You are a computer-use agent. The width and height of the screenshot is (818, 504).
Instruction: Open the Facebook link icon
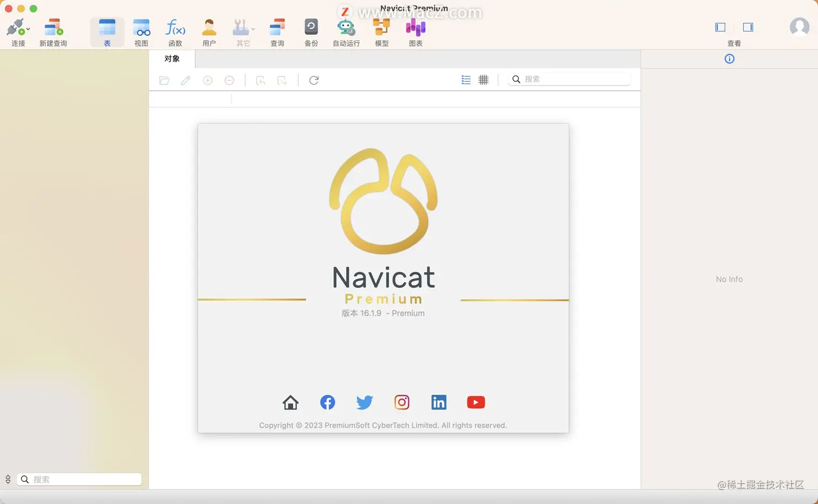click(x=327, y=402)
